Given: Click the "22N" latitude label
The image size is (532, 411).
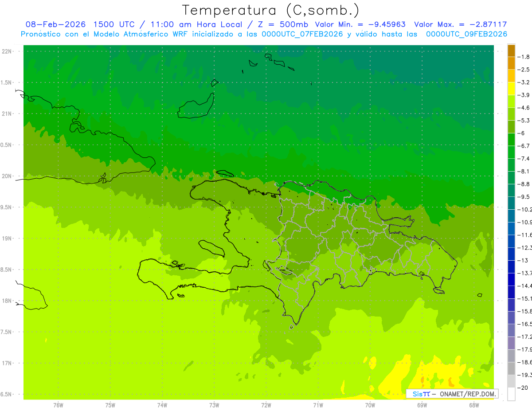Looking at the screenshot, I should pyautogui.click(x=7, y=51).
